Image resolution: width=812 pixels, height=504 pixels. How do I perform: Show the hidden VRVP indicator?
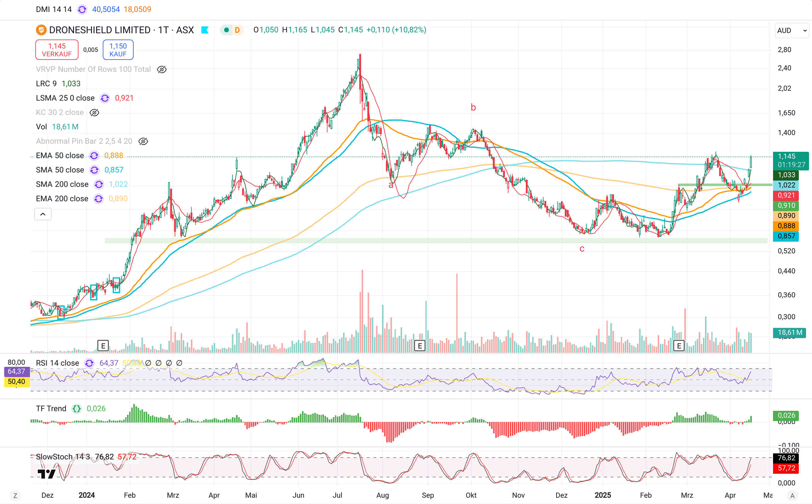point(162,69)
